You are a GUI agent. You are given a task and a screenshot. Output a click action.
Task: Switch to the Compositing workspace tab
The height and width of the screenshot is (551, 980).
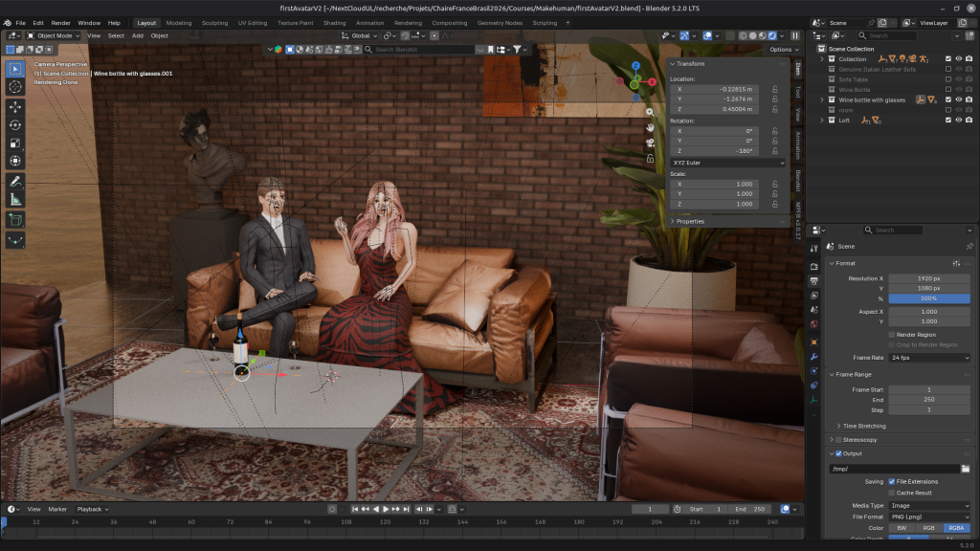click(450, 23)
